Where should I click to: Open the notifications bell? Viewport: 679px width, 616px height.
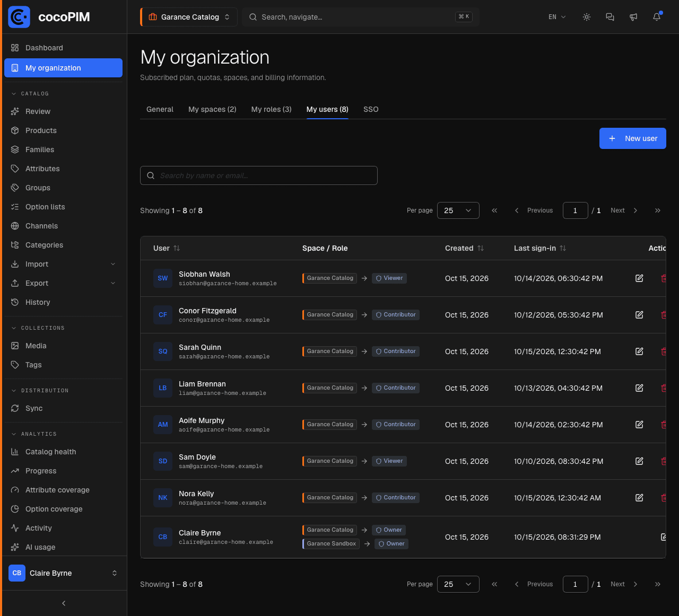tap(657, 17)
